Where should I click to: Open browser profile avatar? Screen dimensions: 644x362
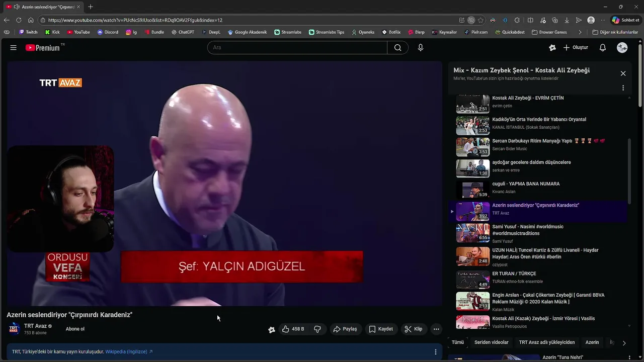tap(591, 20)
